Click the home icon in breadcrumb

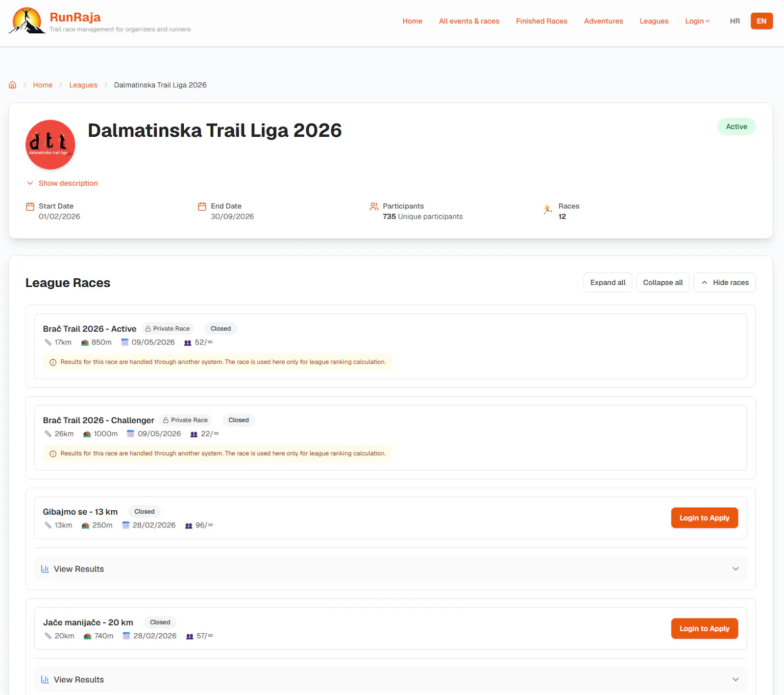tap(13, 85)
